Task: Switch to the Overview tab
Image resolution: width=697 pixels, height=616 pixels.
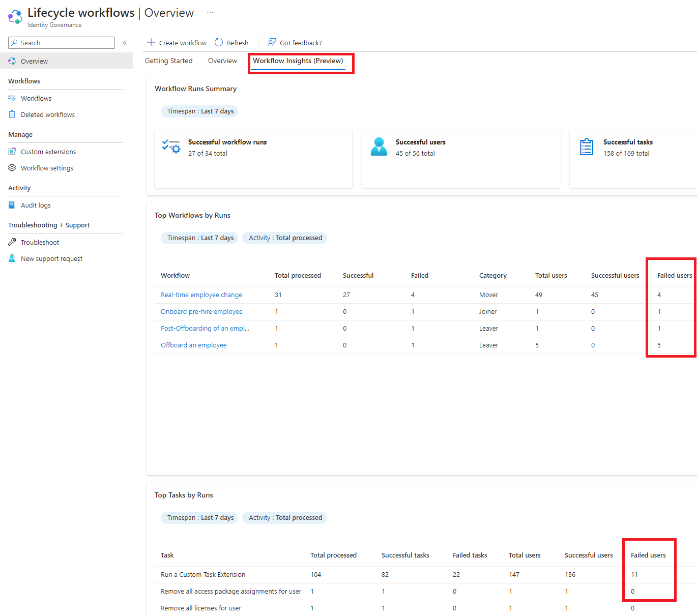Action: pyautogui.click(x=222, y=61)
